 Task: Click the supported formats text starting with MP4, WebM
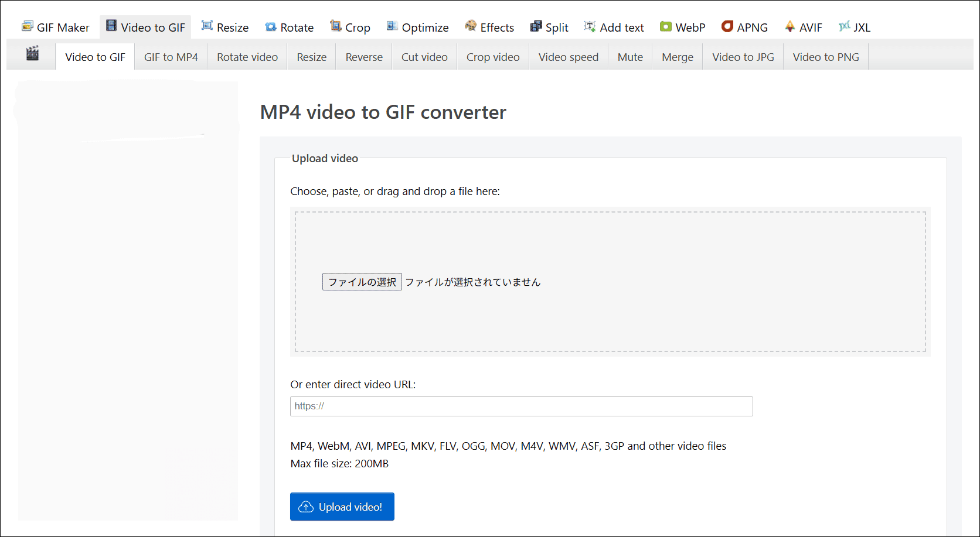(x=508, y=446)
